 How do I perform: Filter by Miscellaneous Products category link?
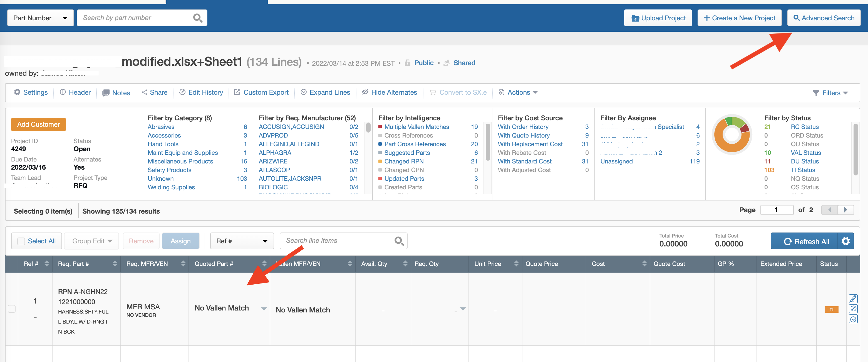(x=180, y=161)
